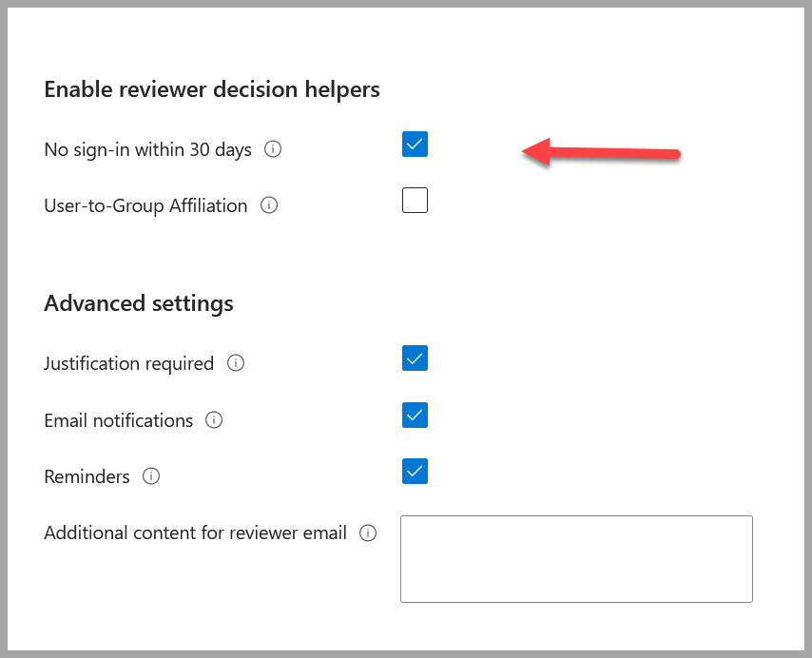
Task: Click the info icon next to Reminders
Action: click(x=151, y=475)
